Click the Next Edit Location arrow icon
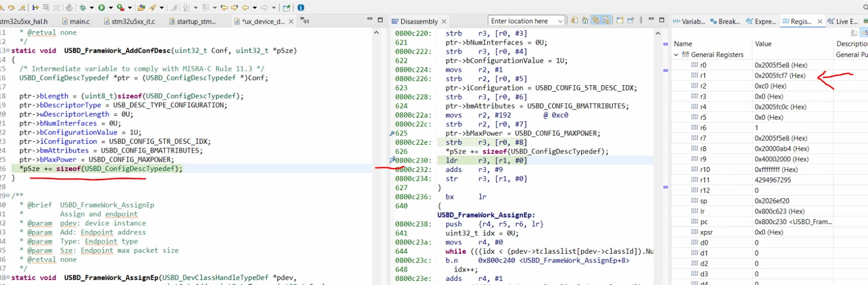Screen dimensions: 868x285 (235, 8)
